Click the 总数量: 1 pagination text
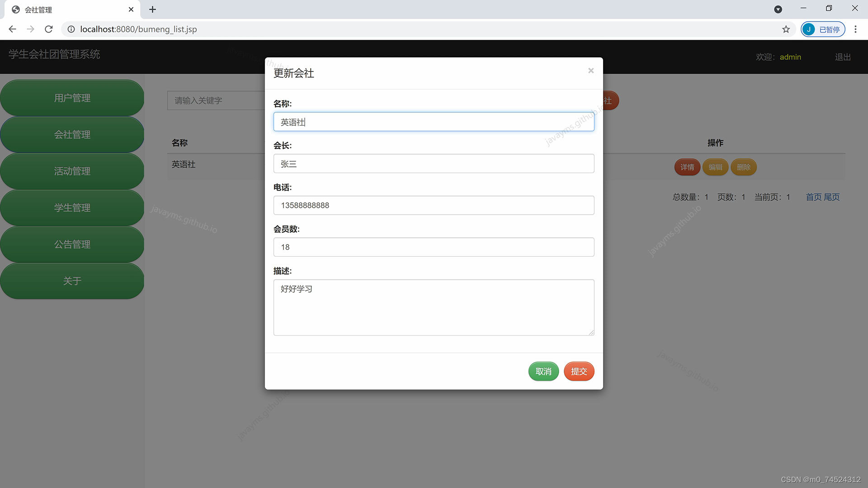Image resolution: width=868 pixels, height=488 pixels. pyautogui.click(x=690, y=197)
